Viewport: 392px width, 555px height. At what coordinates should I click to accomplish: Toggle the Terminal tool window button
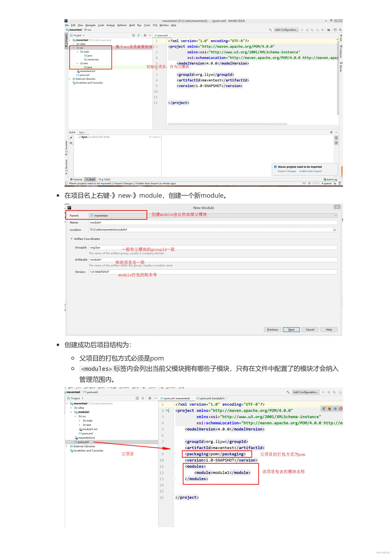(76, 179)
